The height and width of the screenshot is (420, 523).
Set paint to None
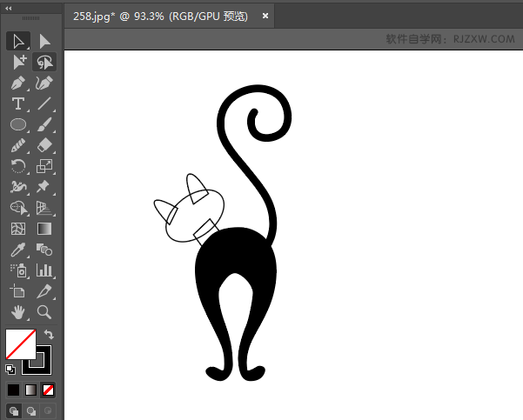[x=49, y=390]
